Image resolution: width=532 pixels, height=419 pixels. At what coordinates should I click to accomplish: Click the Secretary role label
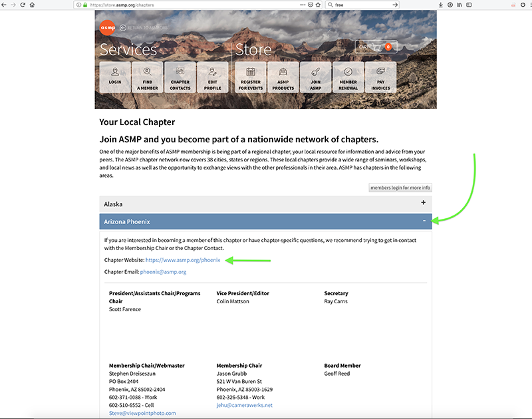pyautogui.click(x=336, y=293)
